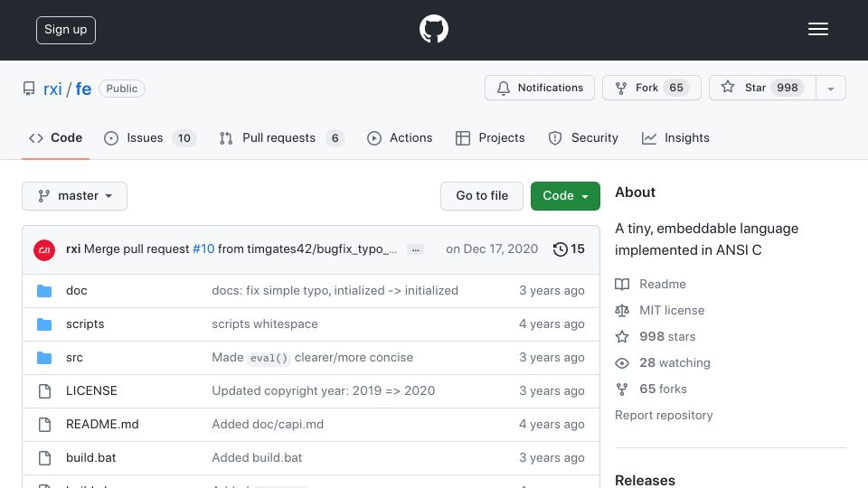Open 'Updated copyright year: 2019 => 2020' commit
This screenshot has height=488, width=868.
tap(324, 390)
